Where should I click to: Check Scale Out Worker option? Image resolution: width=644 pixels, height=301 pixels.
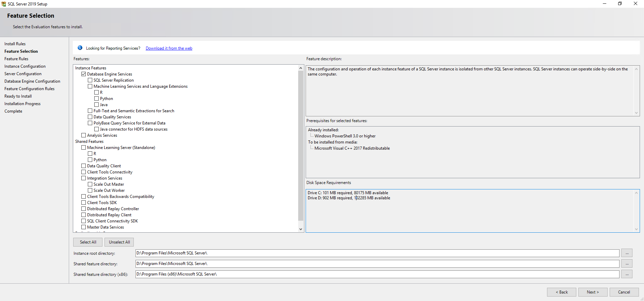[x=90, y=190]
